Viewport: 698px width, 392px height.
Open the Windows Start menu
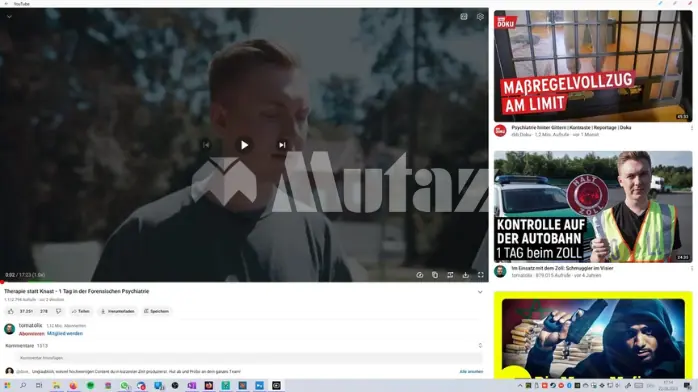7,386
